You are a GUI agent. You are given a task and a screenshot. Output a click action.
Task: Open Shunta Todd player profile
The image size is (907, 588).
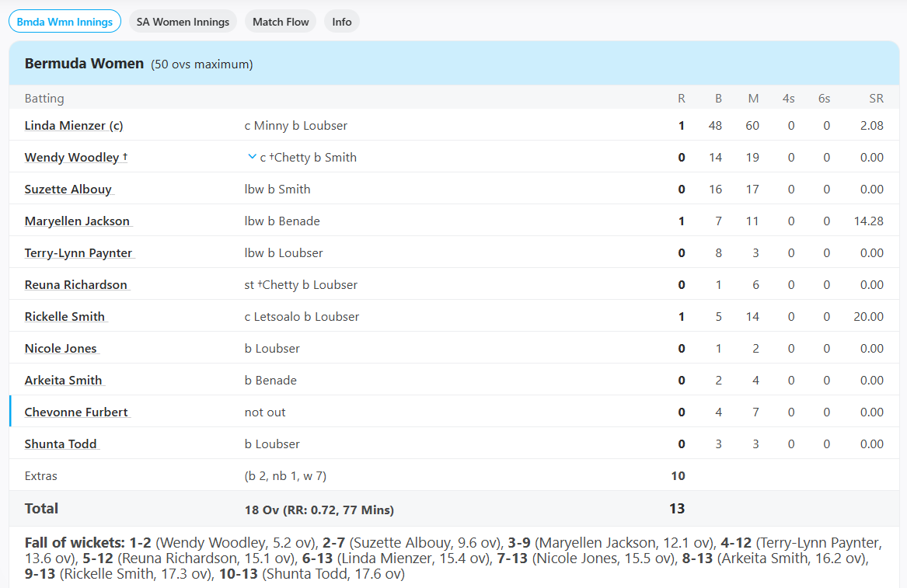(x=61, y=444)
